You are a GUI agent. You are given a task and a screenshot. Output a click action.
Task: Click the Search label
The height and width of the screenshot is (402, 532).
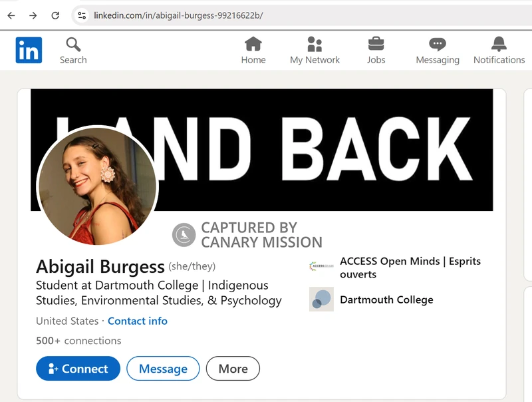73,60
